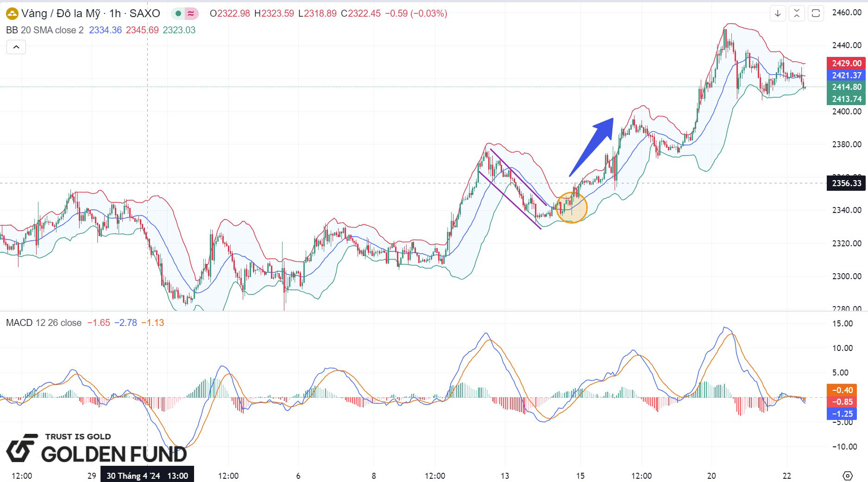Click the green 2414.80 price label

pos(846,87)
